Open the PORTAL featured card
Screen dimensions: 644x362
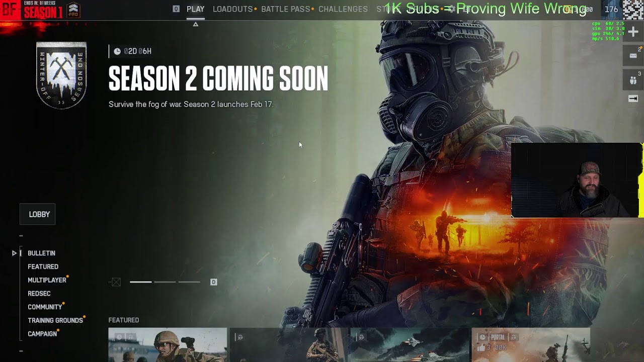[531, 345]
